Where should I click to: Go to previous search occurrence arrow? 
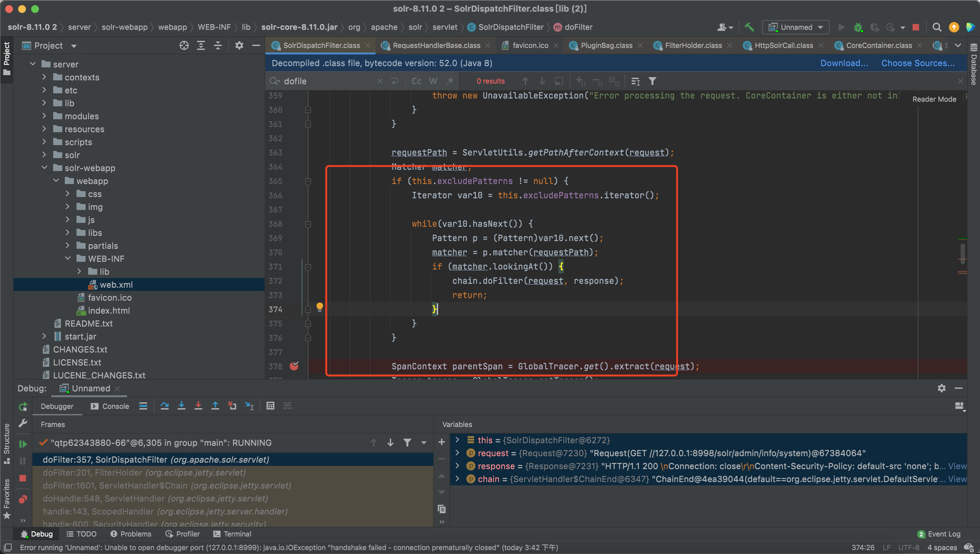pyautogui.click(x=525, y=81)
